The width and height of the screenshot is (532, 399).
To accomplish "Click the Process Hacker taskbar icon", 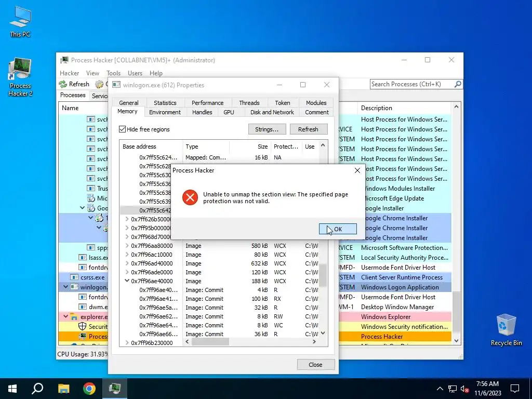I will [x=115, y=389].
